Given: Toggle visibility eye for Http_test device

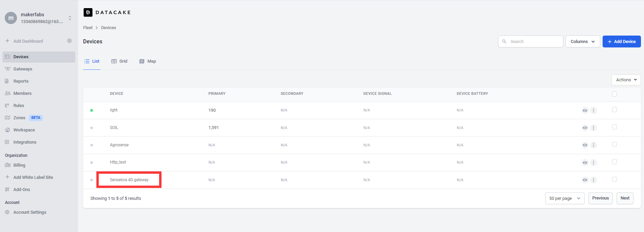Looking at the screenshot, I should (585, 163).
